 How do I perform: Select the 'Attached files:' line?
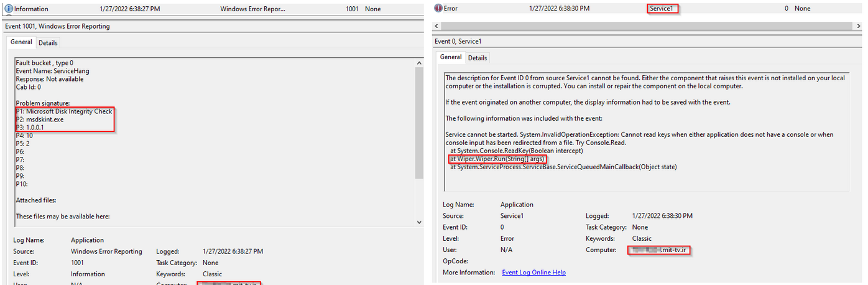click(36, 200)
